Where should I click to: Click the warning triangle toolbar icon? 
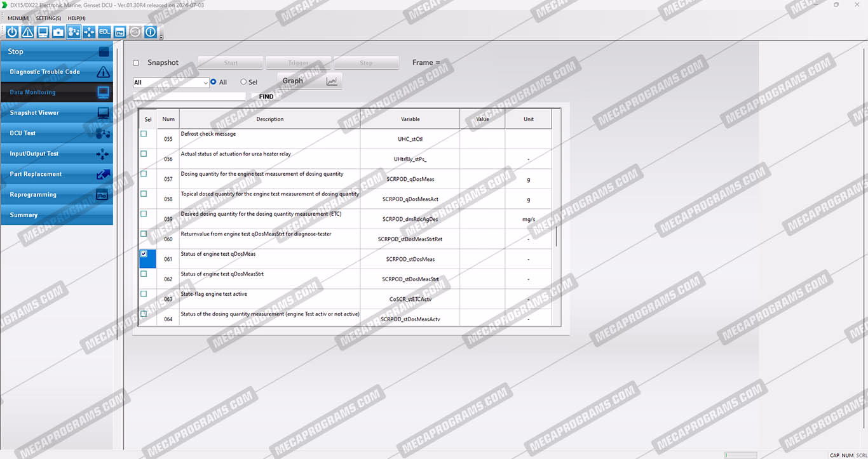[27, 32]
